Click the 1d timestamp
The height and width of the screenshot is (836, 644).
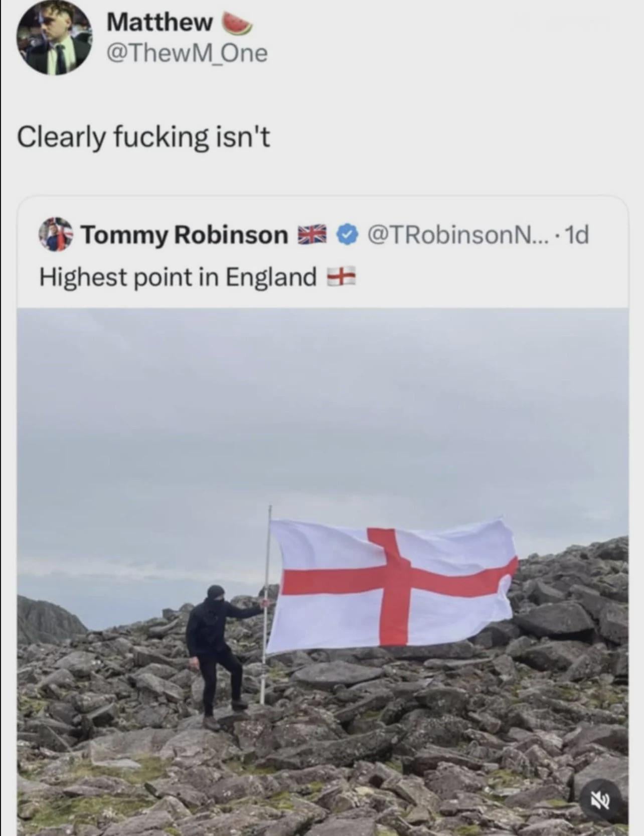click(576, 234)
